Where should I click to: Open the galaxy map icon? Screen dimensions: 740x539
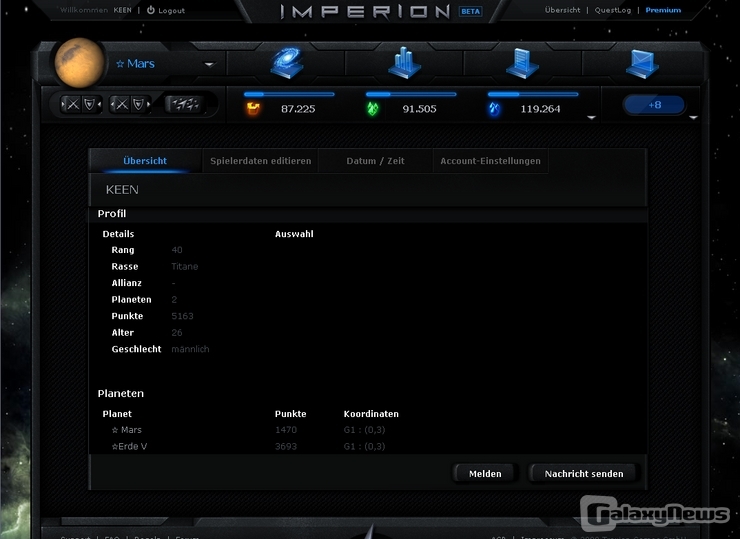click(286, 63)
